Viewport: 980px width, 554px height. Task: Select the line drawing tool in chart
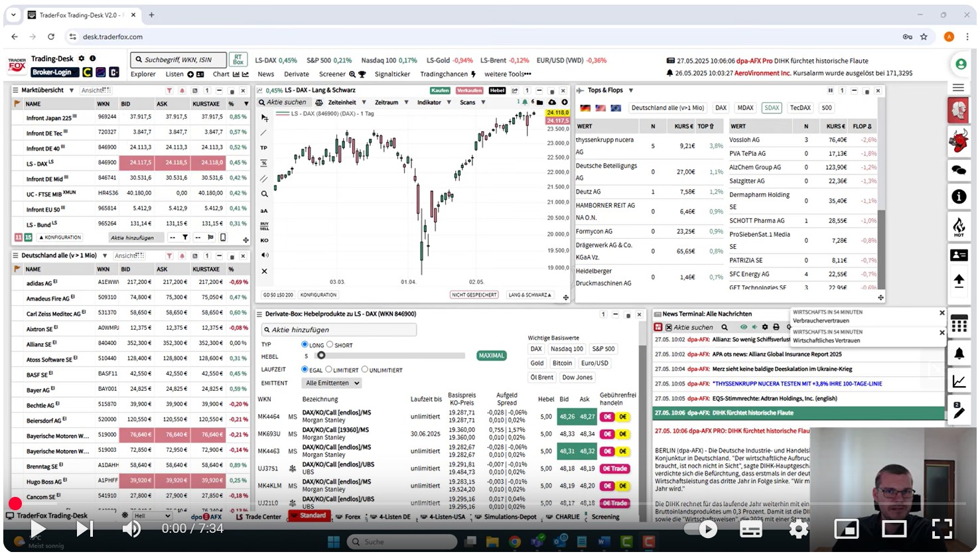[264, 133]
